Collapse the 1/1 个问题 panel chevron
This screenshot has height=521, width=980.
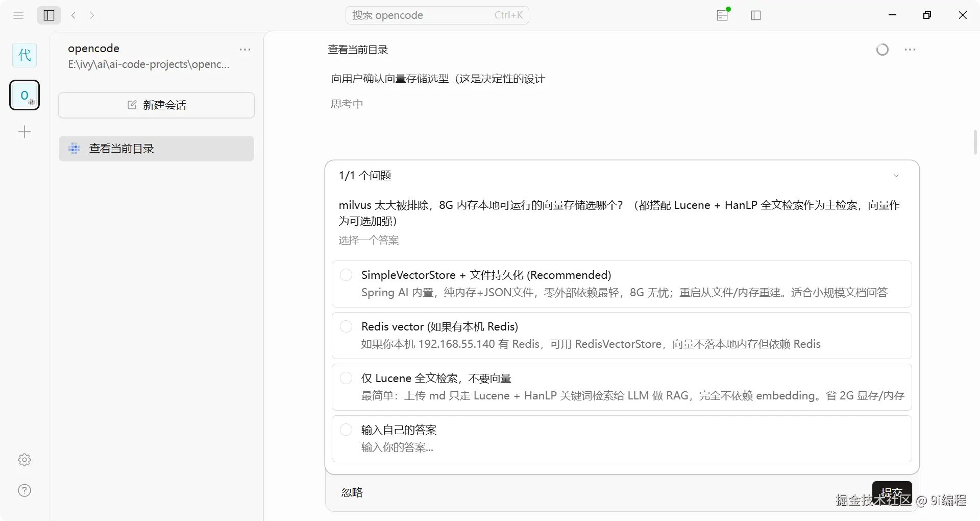(896, 176)
